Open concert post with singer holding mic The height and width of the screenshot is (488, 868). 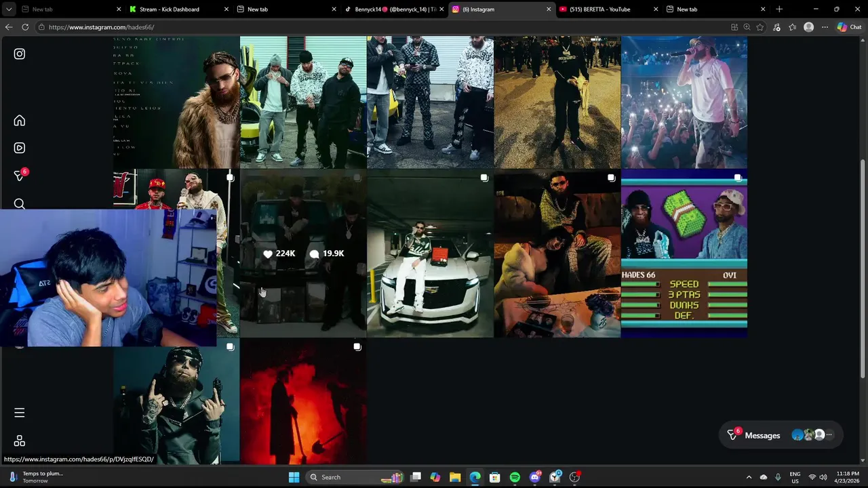(684, 102)
